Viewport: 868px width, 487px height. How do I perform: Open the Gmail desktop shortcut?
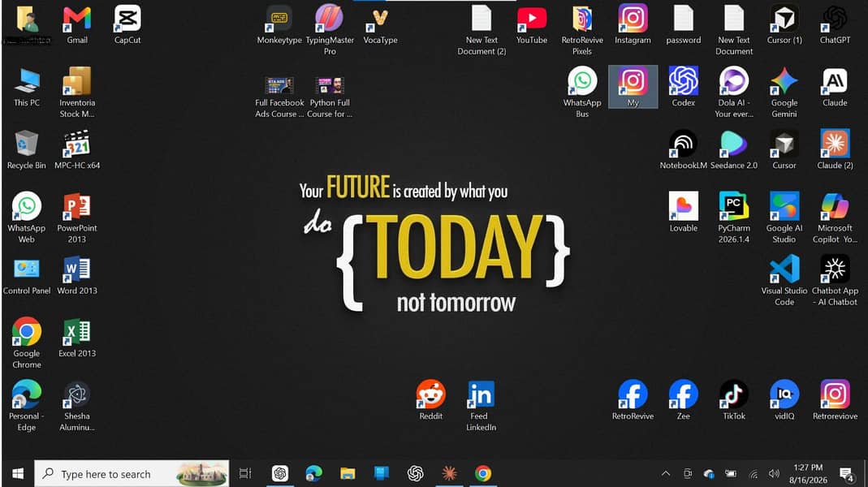pos(77,25)
